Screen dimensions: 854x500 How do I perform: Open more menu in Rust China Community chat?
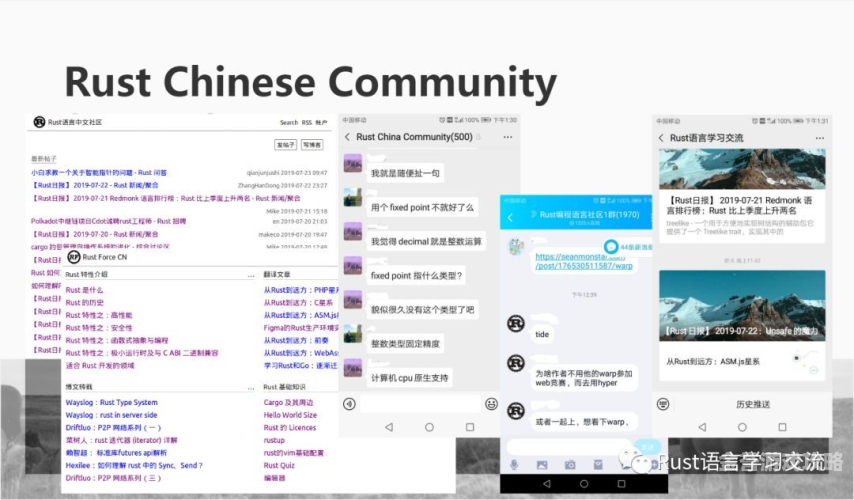coord(508,137)
